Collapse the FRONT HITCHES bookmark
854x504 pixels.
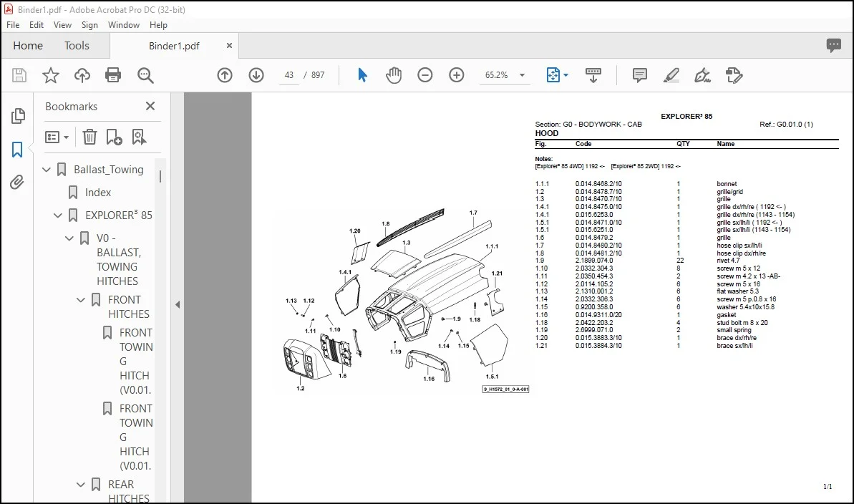point(81,300)
